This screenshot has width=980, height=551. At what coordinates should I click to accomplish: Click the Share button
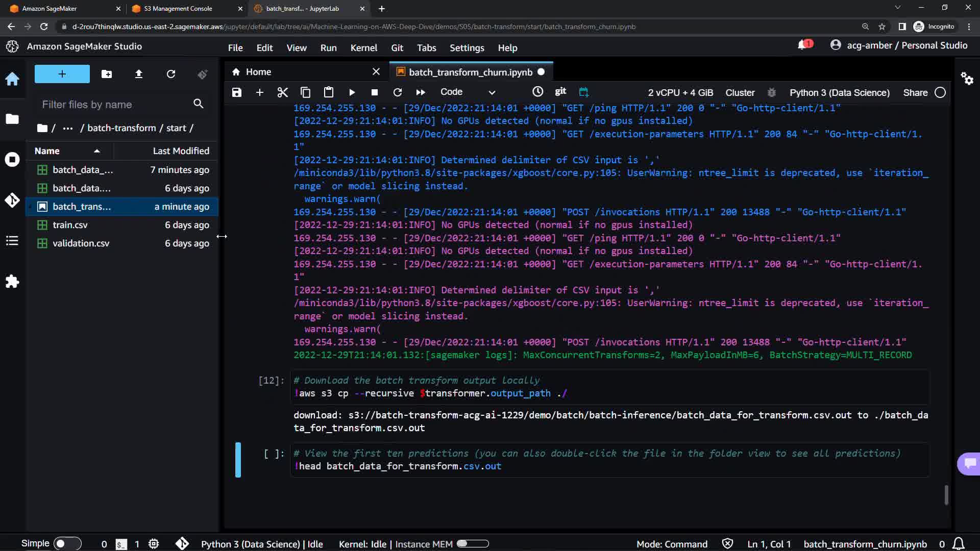click(915, 92)
